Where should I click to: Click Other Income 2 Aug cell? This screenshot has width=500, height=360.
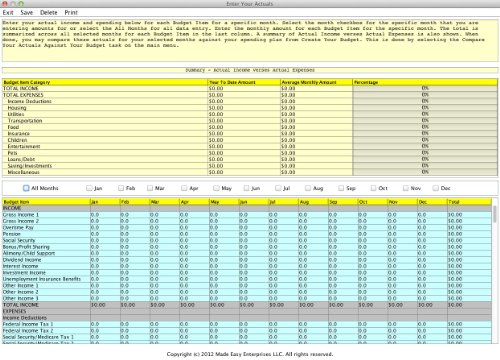point(313,292)
